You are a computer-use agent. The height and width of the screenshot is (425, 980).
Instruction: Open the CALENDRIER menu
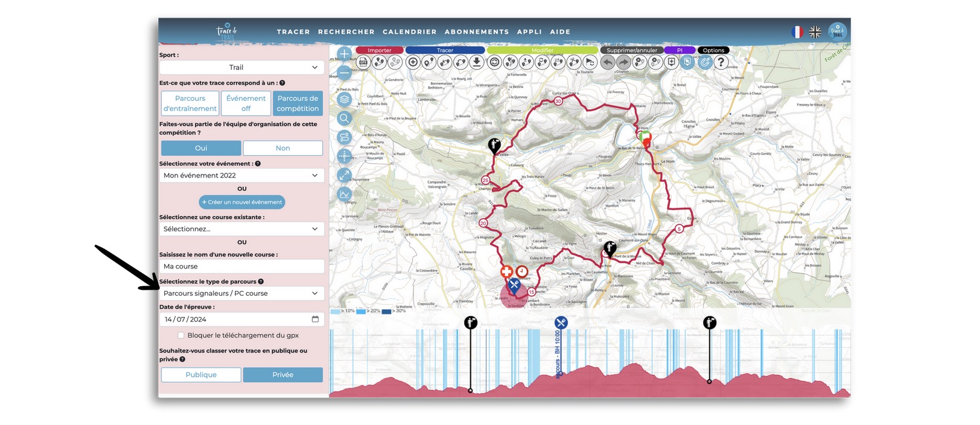tap(409, 32)
